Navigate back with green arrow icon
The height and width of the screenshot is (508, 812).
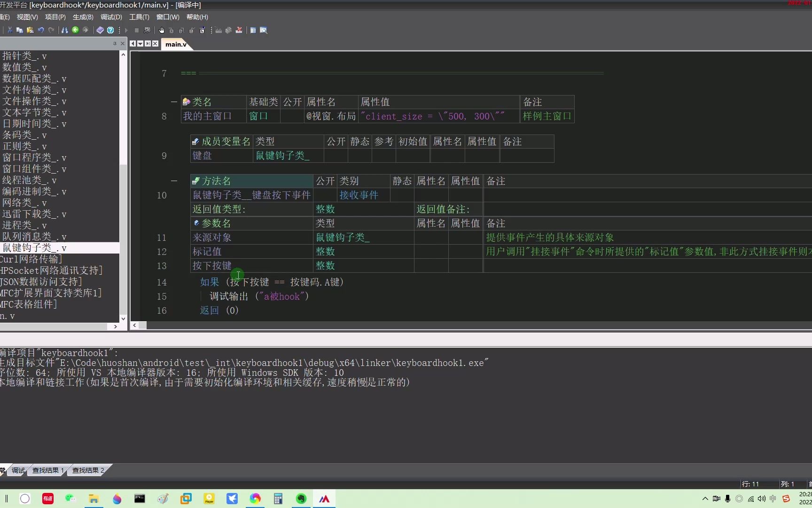pyautogui.click(x=75, y=30)
